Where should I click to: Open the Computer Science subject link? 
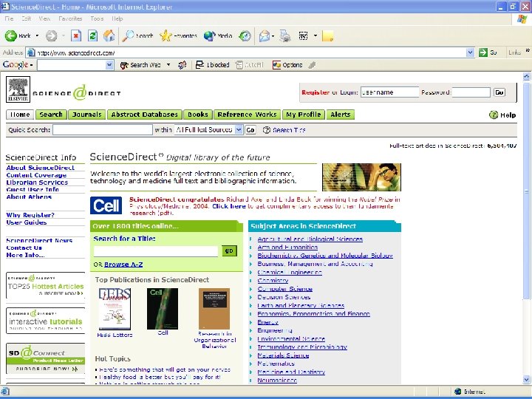(284, 289)
